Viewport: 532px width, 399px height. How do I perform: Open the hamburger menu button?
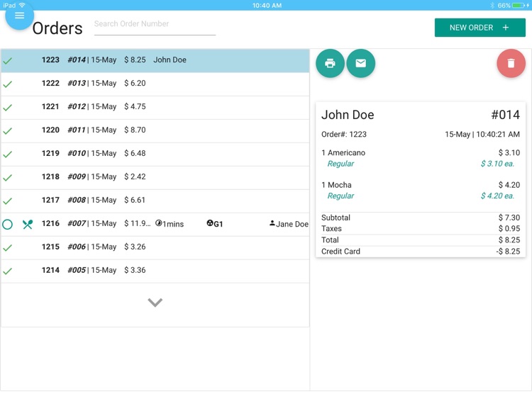[19, 16]
